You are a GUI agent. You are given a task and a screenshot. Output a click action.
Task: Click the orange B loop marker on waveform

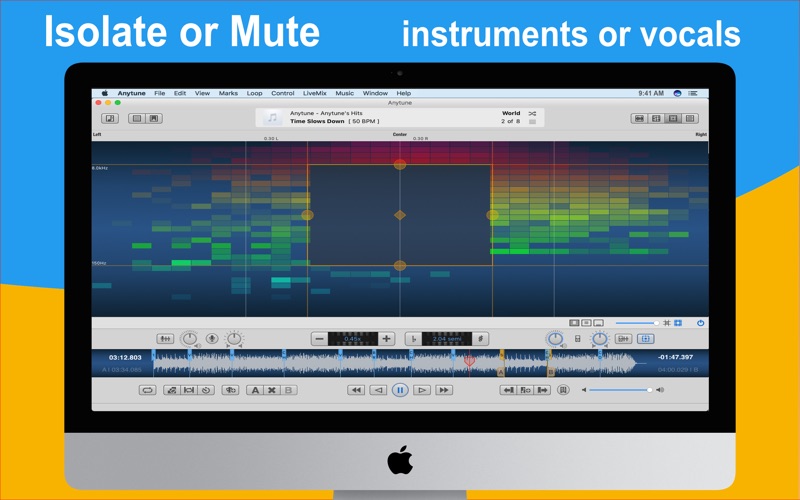pyautogui.click(x=551, y=372)
